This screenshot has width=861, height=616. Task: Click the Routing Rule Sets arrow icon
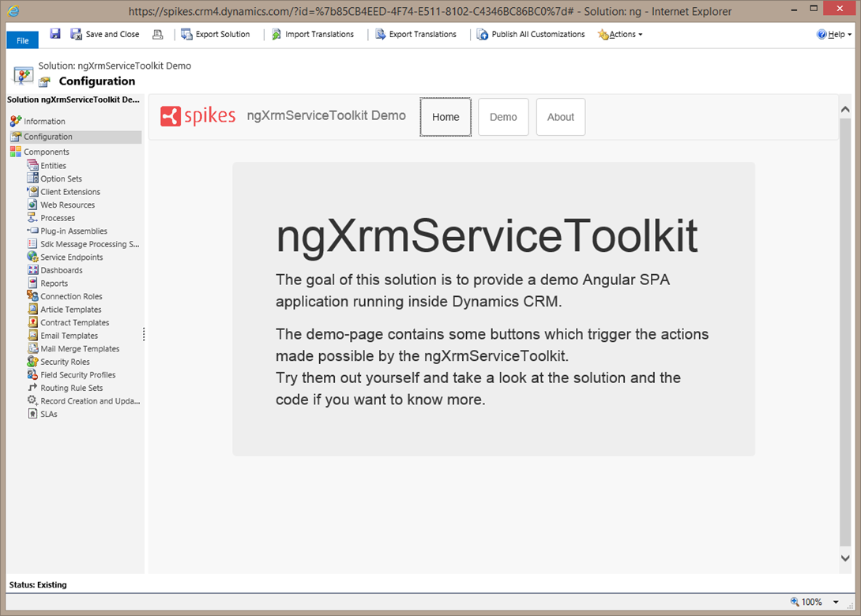point(33,387)
